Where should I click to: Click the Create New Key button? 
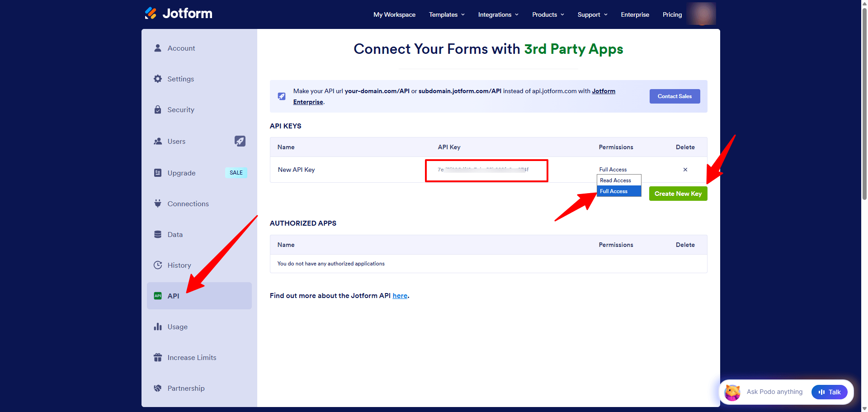678,194
